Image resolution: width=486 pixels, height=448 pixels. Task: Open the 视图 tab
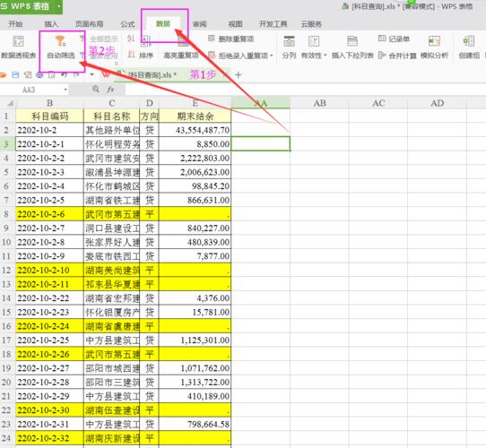[235, 24]
